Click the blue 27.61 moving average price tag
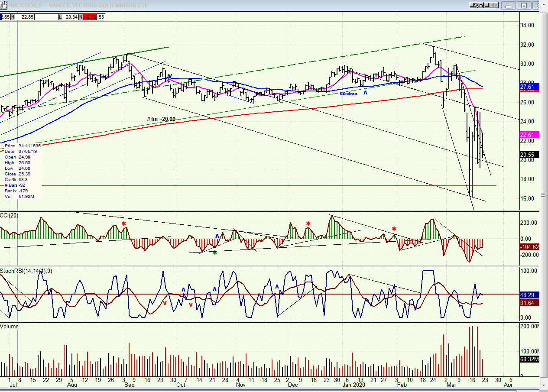Screen dimensions: 548x392 coord(530,87)
